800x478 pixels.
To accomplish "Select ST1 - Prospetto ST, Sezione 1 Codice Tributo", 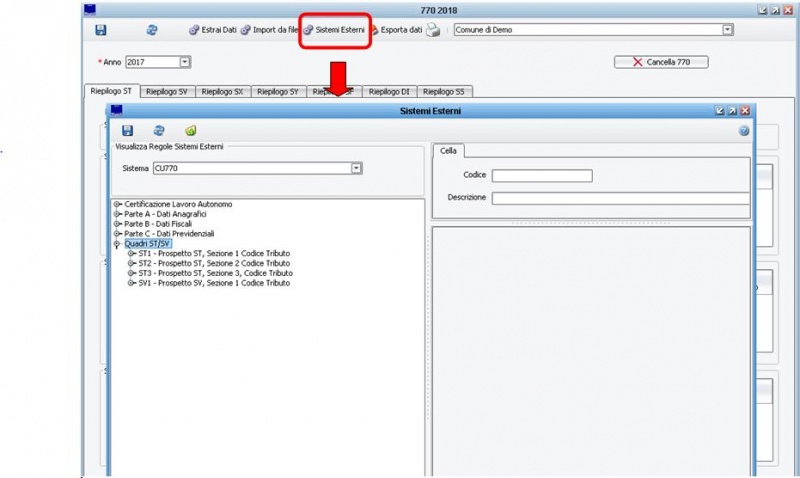I will click(214, 254).
